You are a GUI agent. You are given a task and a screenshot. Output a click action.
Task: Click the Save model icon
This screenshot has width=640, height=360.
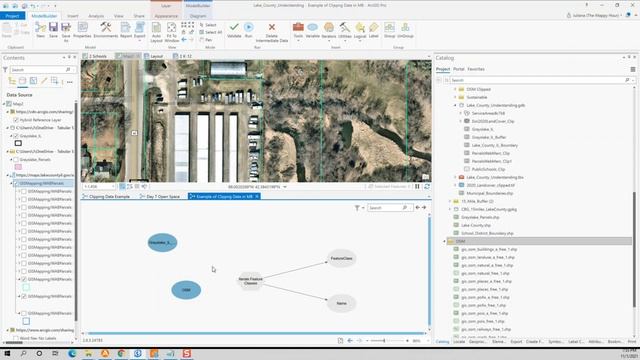pos(53,30)
